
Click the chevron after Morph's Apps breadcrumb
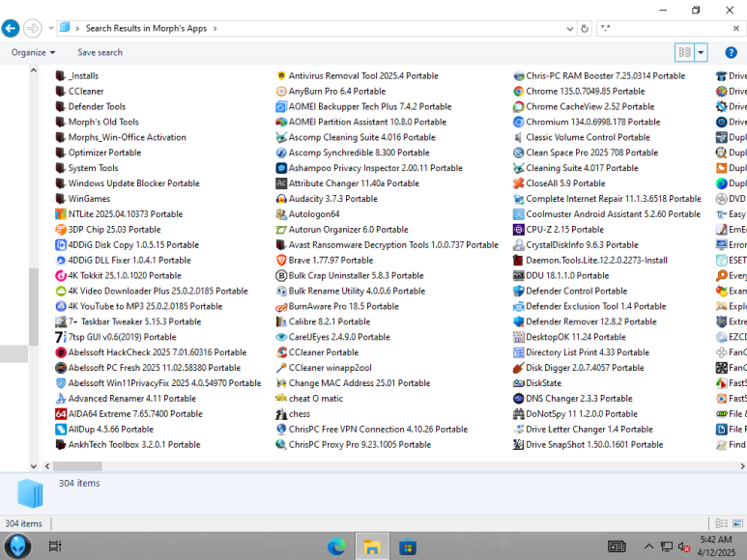[215, 29]
